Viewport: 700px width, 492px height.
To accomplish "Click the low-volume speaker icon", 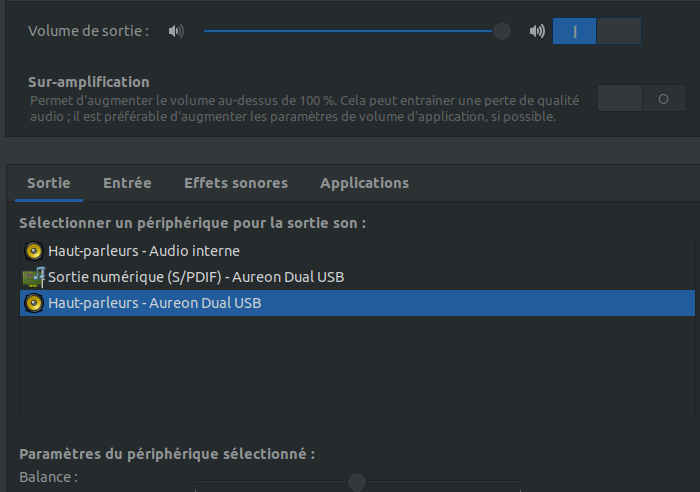I will click(x=177, y=31).
